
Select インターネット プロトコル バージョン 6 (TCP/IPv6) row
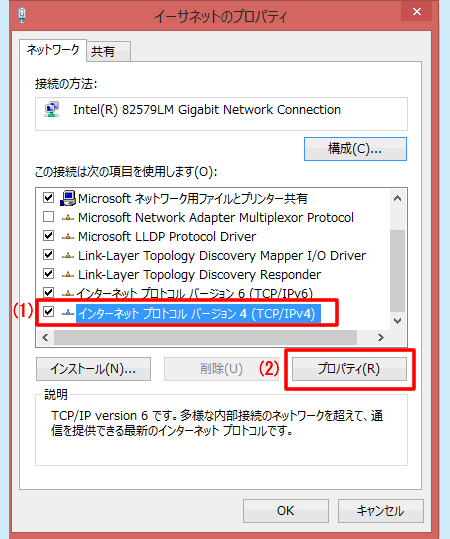(195, 293)
